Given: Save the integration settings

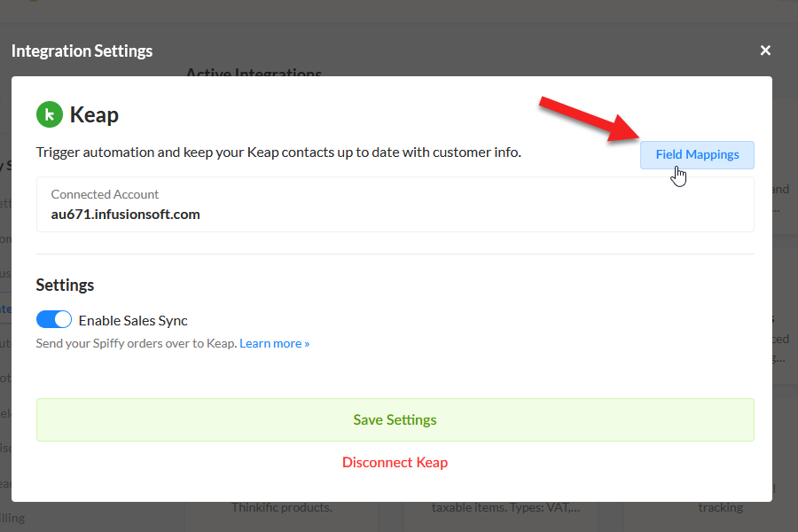Looking at the screenshot, I should [x=395, y=419].
